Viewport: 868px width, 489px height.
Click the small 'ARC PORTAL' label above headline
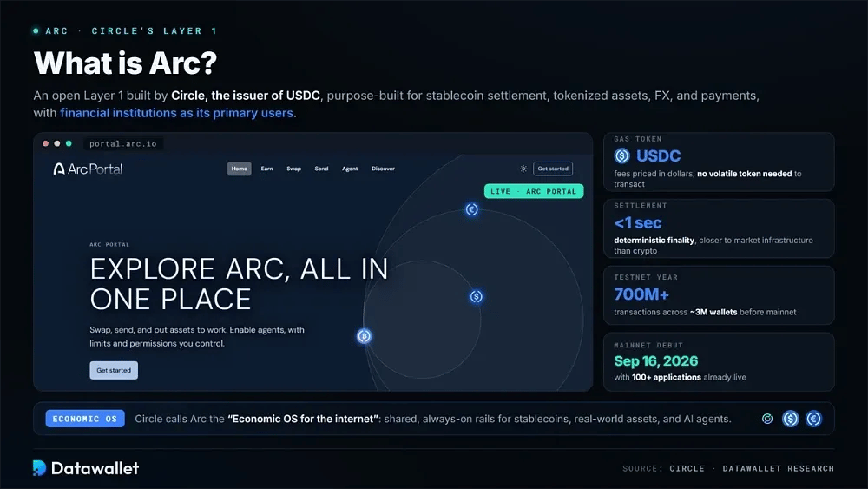tap(109, 244)
